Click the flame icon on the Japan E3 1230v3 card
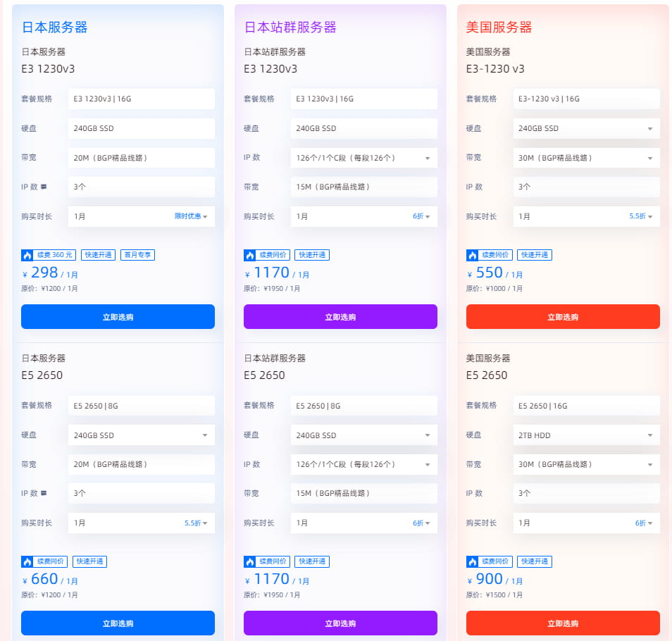Screen dimensions: 672x641 [28, 254]
